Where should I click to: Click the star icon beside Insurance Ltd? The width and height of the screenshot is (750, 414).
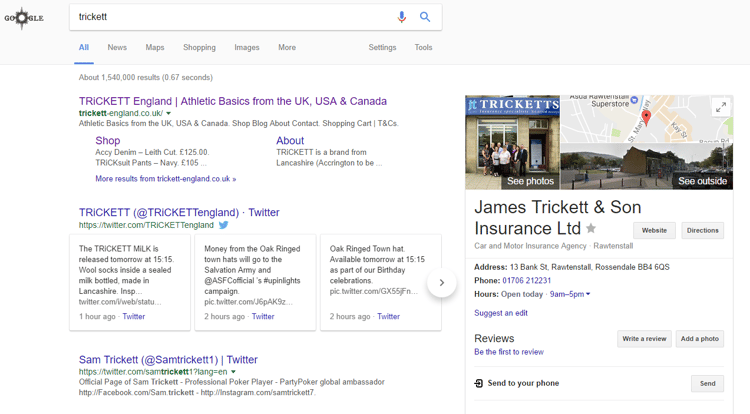point(591,229)
